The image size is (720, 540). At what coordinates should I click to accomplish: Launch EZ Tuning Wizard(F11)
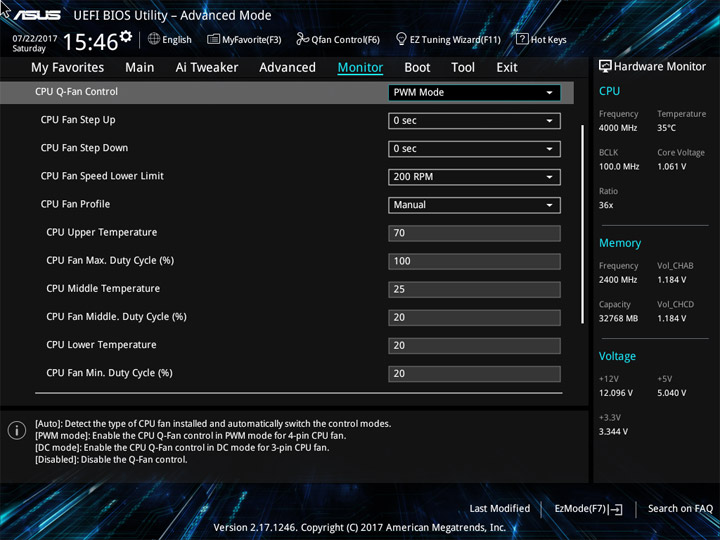pos(448,39)
